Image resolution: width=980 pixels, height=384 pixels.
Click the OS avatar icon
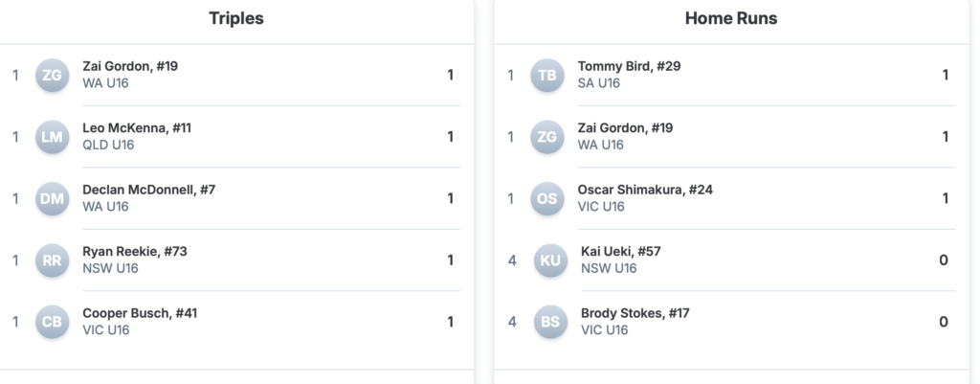(547, 198)
